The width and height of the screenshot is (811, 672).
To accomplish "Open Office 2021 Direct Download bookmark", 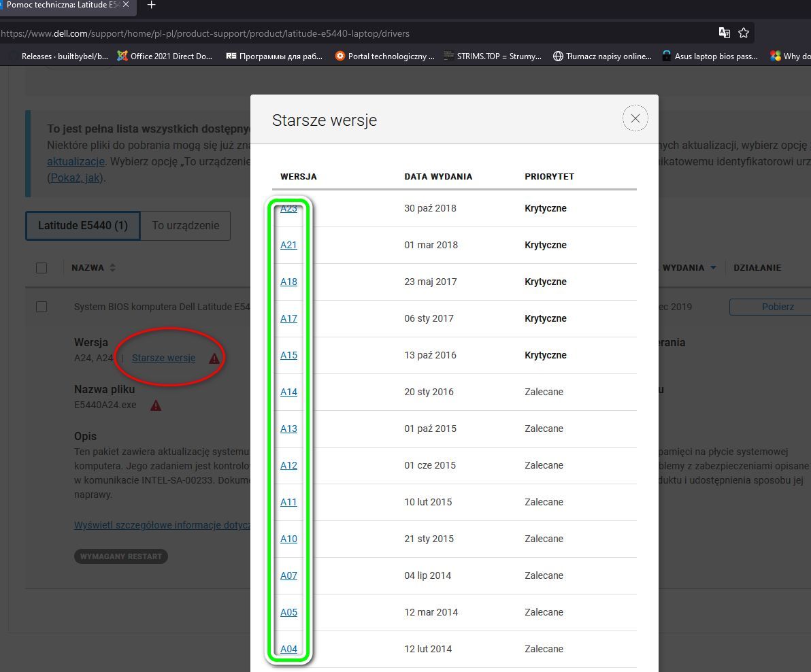I will 165,56.
